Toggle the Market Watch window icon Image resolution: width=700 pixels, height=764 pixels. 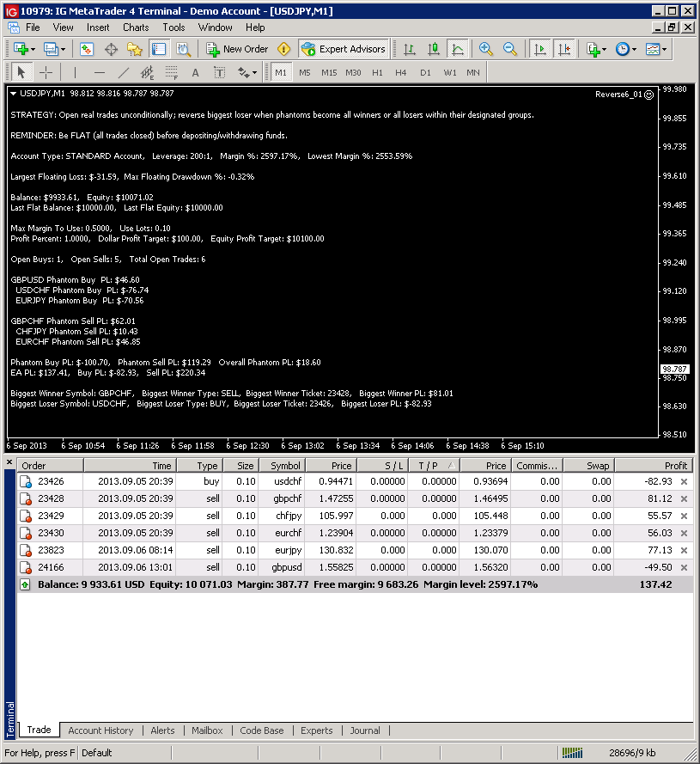coord(86,49)
